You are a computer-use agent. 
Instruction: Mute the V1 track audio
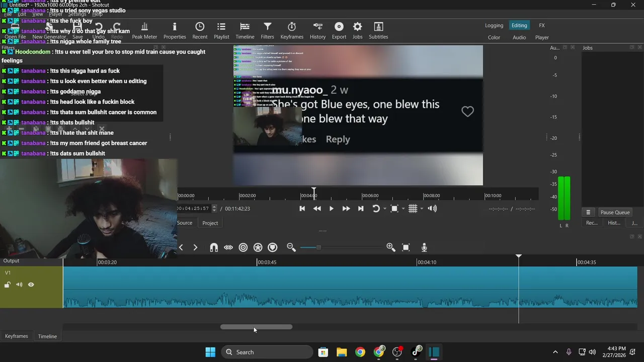click(x=19, y=285)
